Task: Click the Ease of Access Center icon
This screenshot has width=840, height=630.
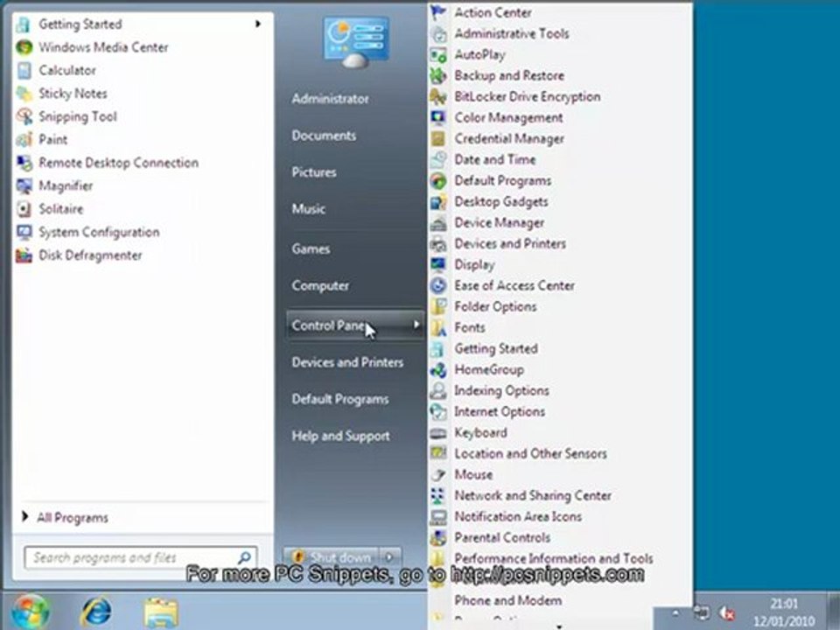Action: point(438,285)
